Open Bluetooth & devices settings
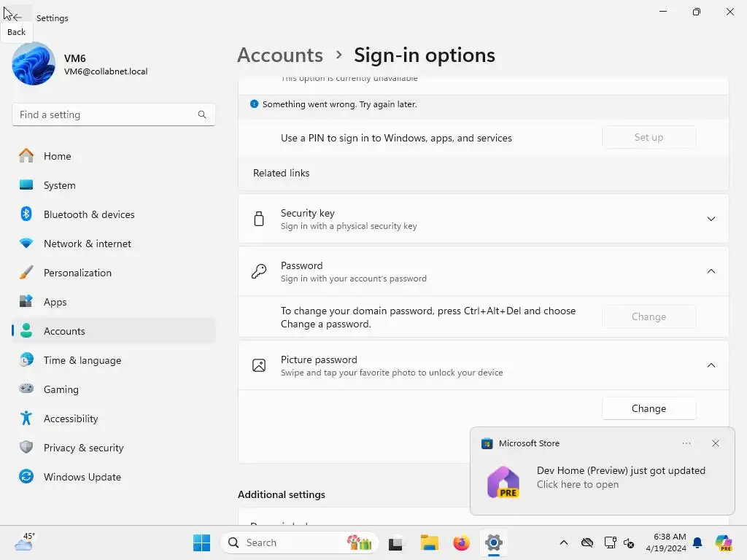747x560 pixels. [x=113, y=214]
